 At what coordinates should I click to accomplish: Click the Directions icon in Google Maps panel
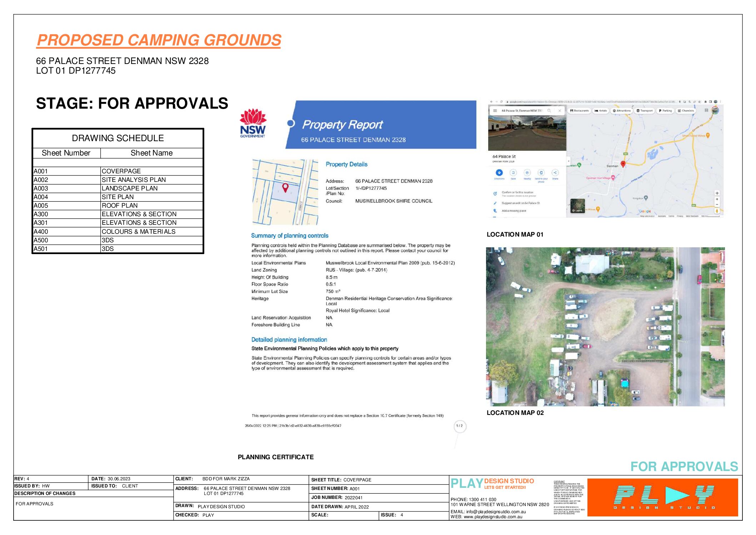[499, 173]
